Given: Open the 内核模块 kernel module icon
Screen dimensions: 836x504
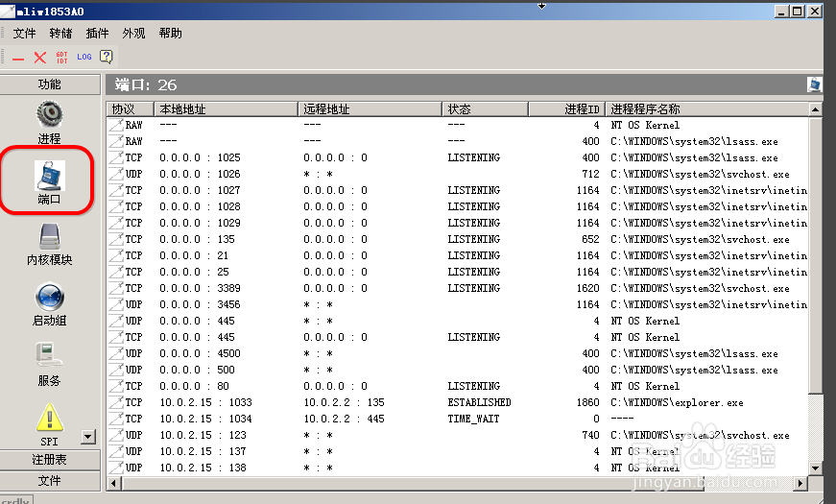Looking at the screenshot, I should point(50,236).
